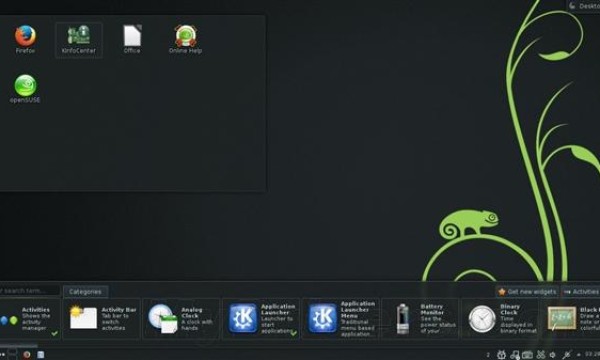Open the Online Help desktop icon
Viewport: 600px width, 360px height.
(186, 39)
